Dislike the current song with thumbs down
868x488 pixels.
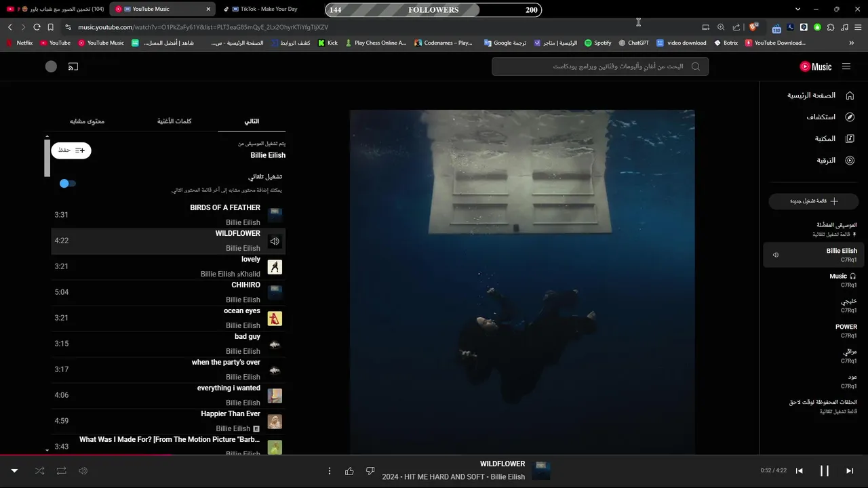point(370,471)
